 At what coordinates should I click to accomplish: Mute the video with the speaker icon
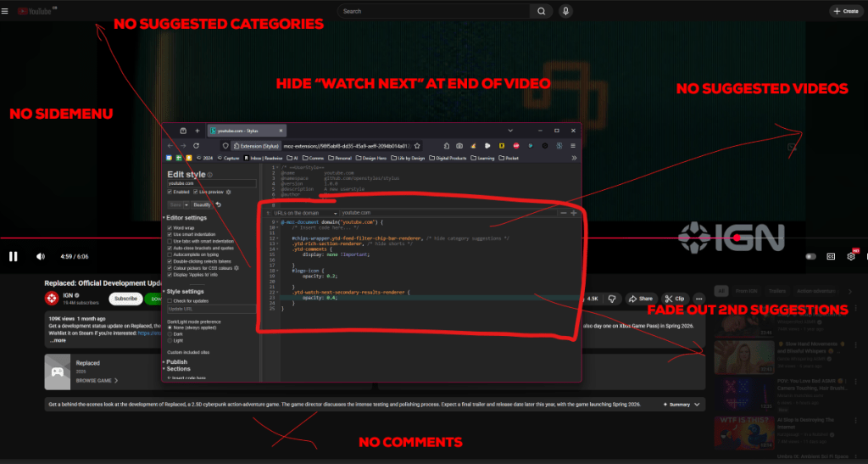[40, 256]
